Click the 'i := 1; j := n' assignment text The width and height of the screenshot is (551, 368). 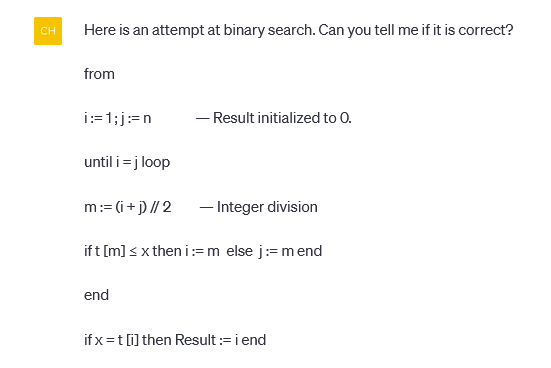point(118,118)
